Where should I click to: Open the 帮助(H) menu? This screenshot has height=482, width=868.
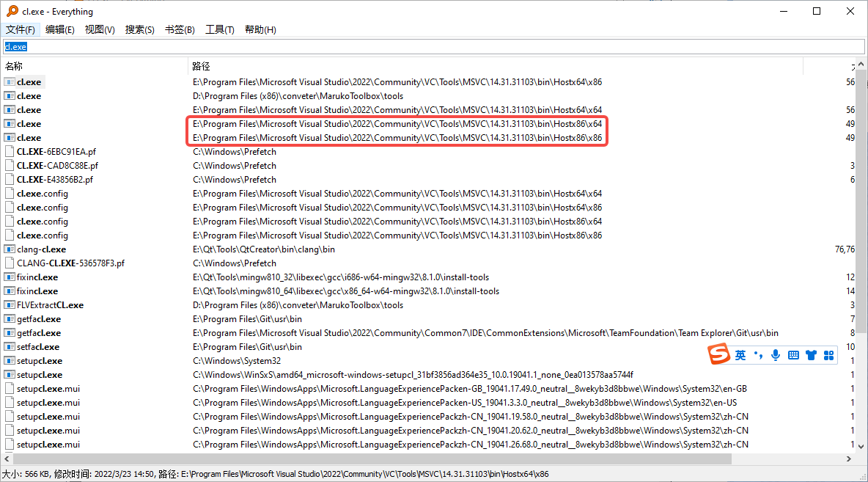(x=260, y=30)
